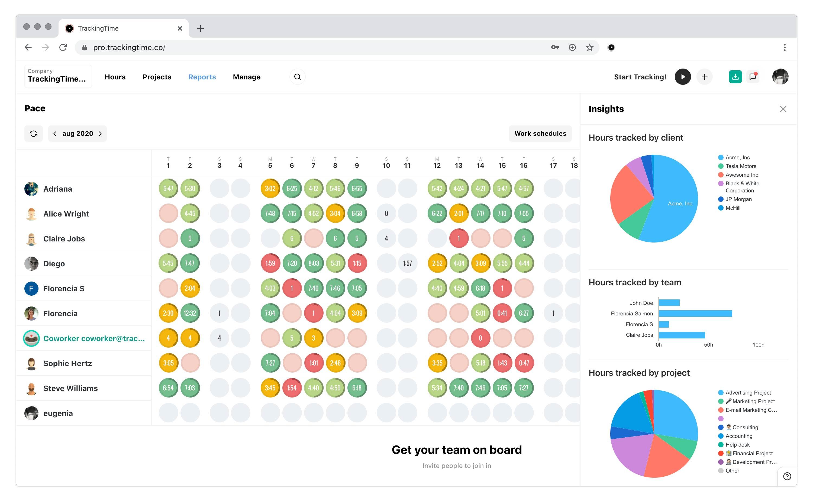Open the TrackingTime browser extension icon

click(x=611, y=47)
